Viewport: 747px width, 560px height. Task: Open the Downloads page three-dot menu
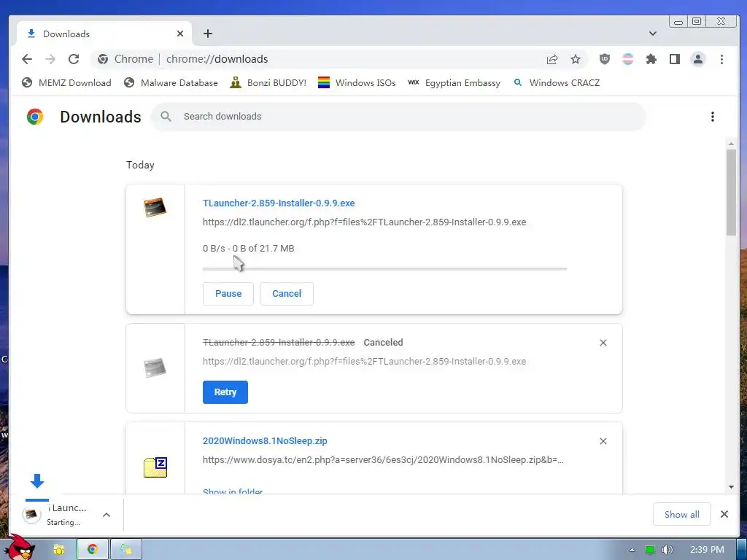(x=712, y=117)
